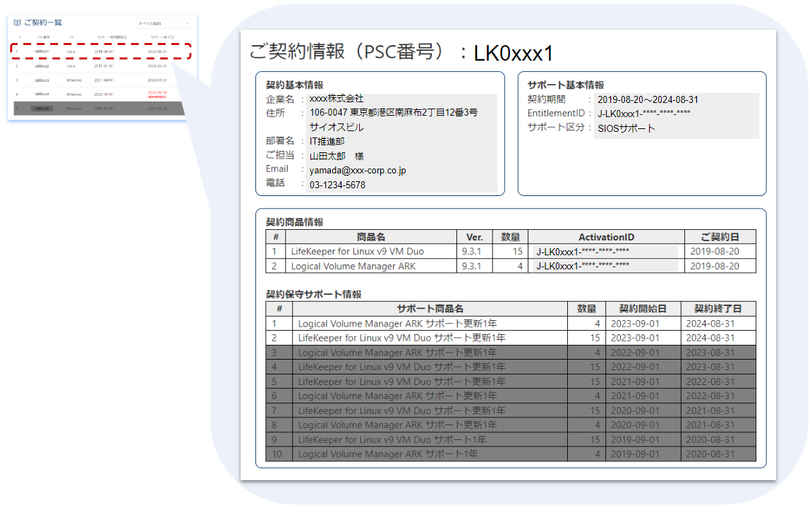The width and height of the screenshot is (812, 507).
Task: Select support row 1 Logical Volume Manager ARK サポート更新1年
Action: pos(511,323)
